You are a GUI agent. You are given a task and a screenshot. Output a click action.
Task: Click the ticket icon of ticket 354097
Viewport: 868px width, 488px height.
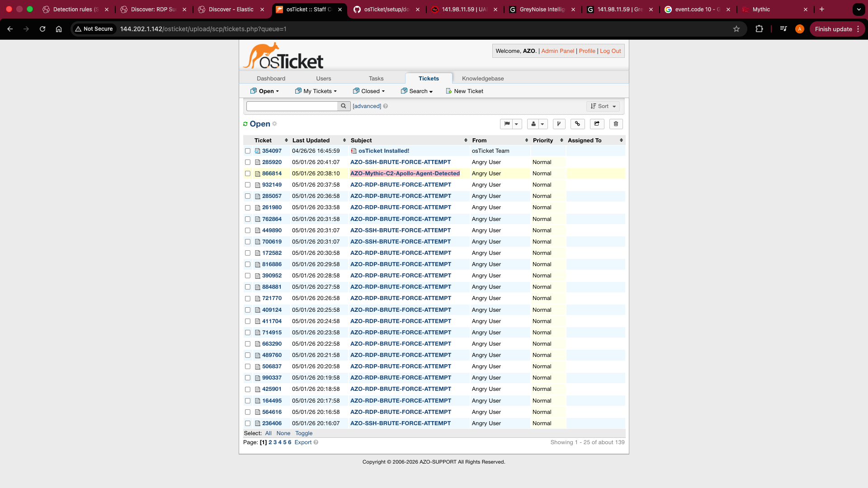[x=257, y=151]
